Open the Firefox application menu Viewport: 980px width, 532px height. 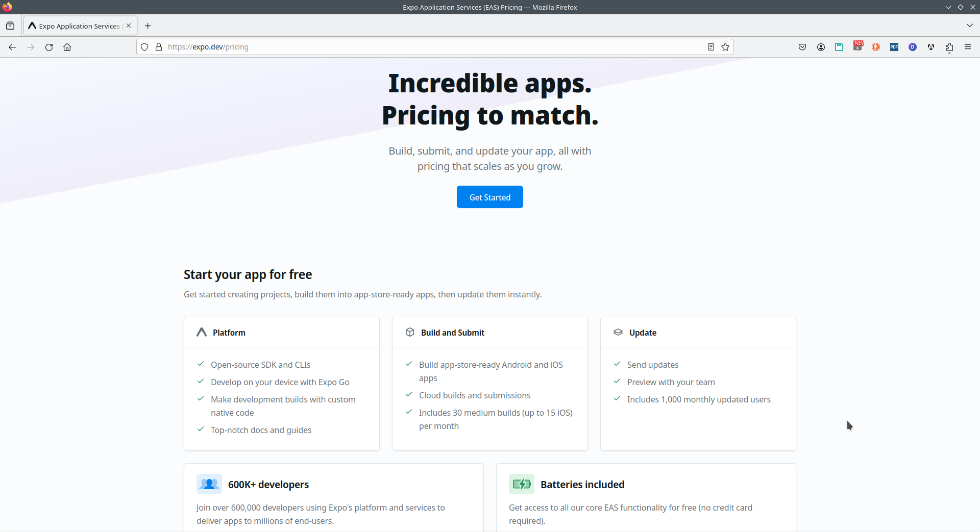click(968, 47)
